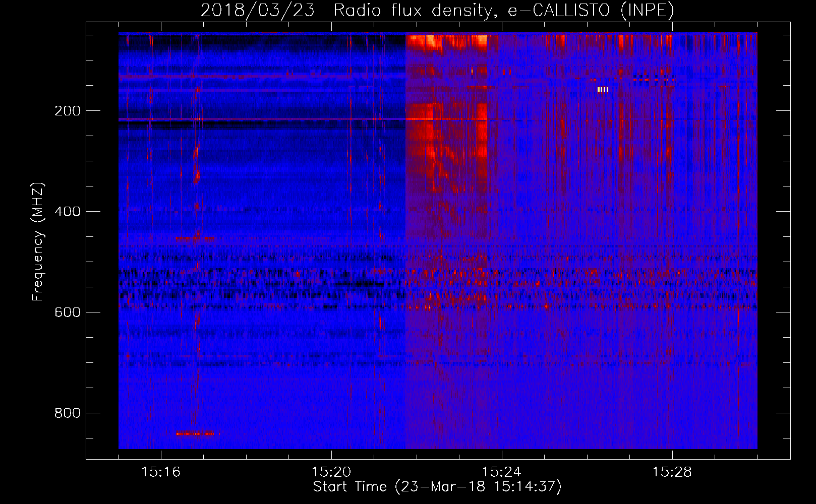
Task: Click the 'Frequency (MHZ)' axis label
Action: pos(38,242)
